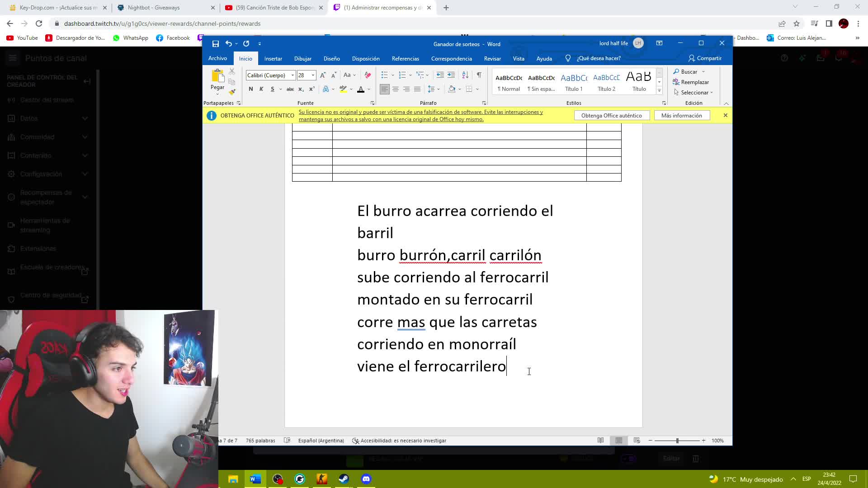The image size is (868, 488).
Task: Select the Print Layout view button
Action: (619, 441)
